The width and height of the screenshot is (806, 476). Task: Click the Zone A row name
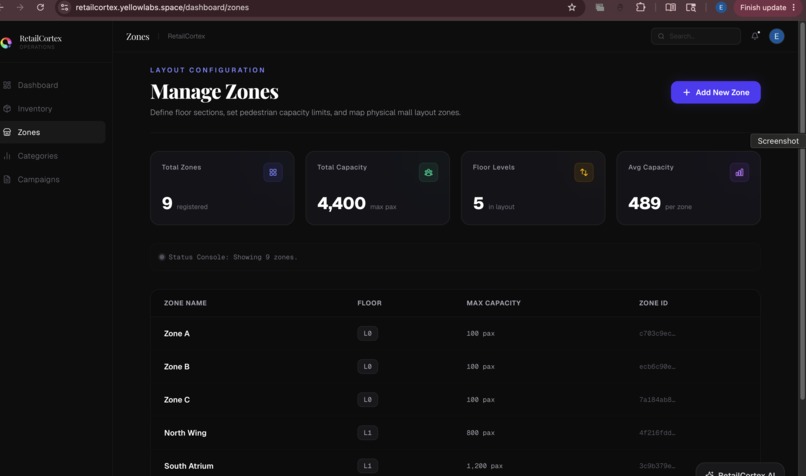point(177,333)
